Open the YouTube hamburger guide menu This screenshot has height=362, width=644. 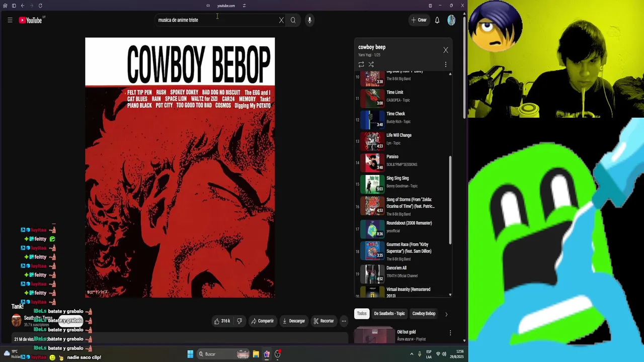coord(10,20)
